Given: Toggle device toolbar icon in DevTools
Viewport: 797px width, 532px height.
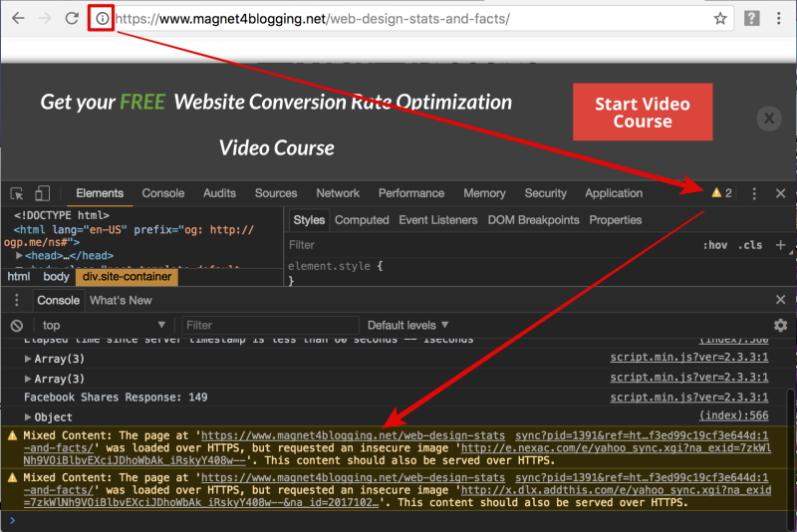Looking at the screenshot, I should pyautogui.click(x=42, y=193).
